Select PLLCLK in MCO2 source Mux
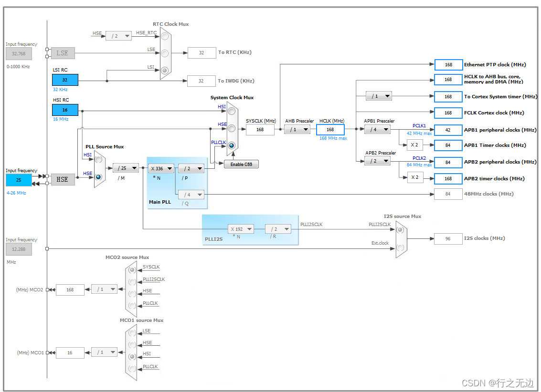The height and width of the screenshot is (392, 541). 132,306
